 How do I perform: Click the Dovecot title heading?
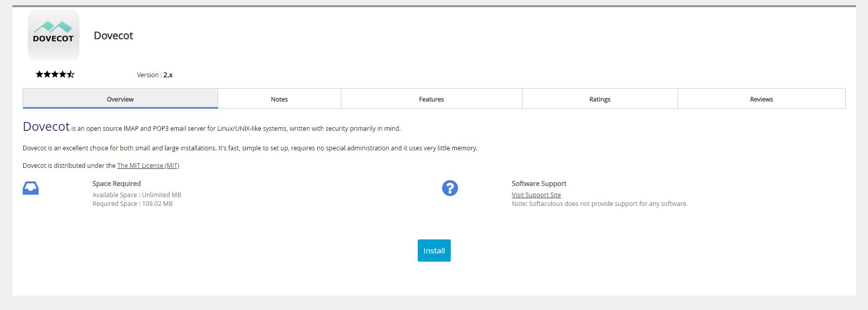(113, 36)
